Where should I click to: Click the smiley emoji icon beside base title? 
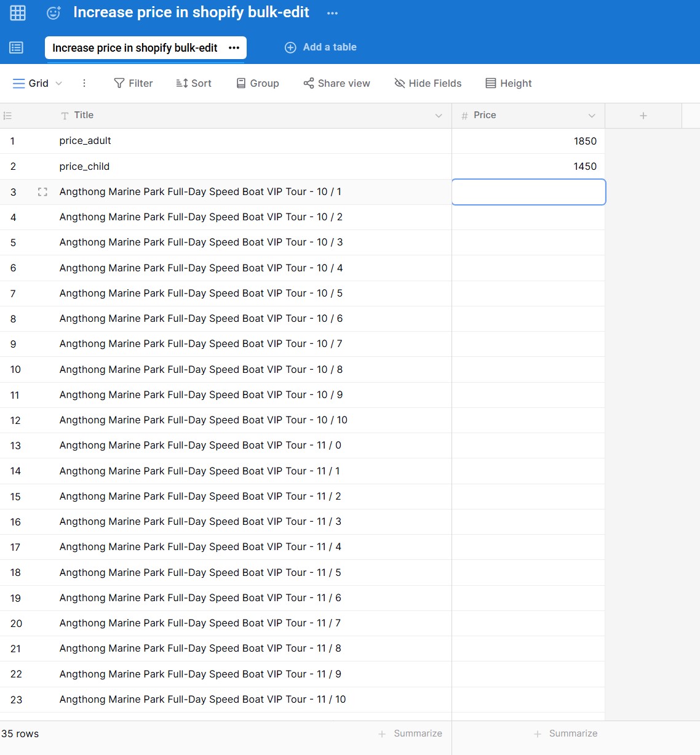(x=54, y=13)
